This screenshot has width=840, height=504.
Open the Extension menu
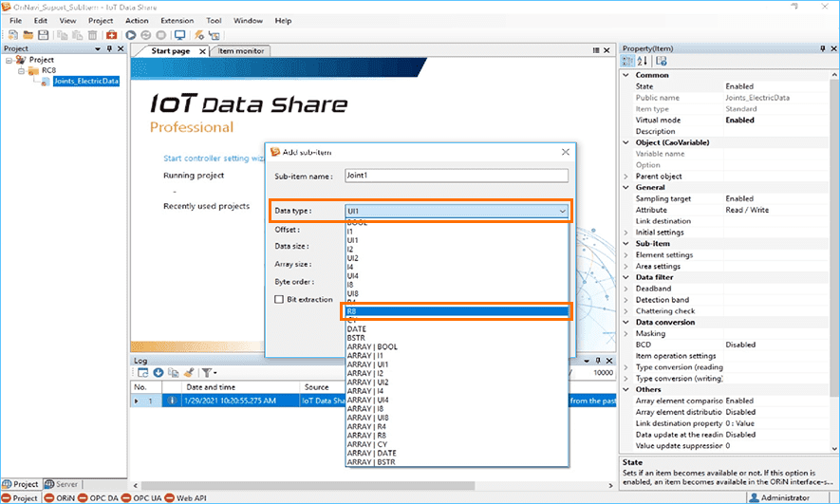(x=177, y=21)
